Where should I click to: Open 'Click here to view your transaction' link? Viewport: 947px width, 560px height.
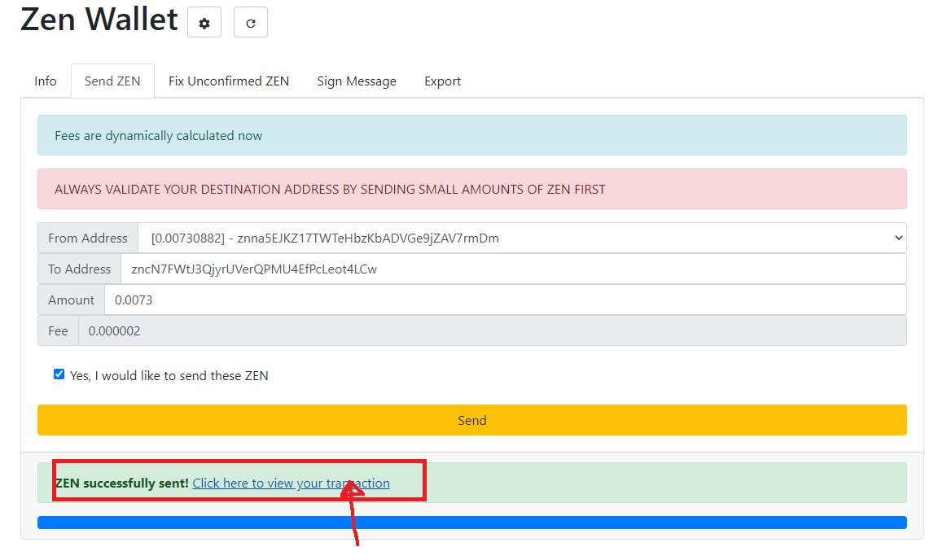292,483
